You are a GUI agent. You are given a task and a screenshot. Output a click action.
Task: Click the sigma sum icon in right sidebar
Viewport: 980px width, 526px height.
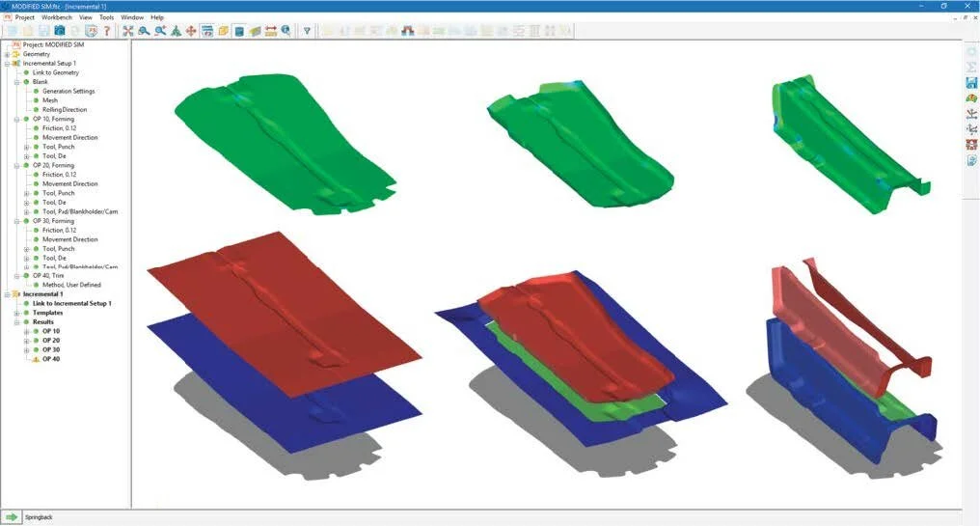(971, 67)
